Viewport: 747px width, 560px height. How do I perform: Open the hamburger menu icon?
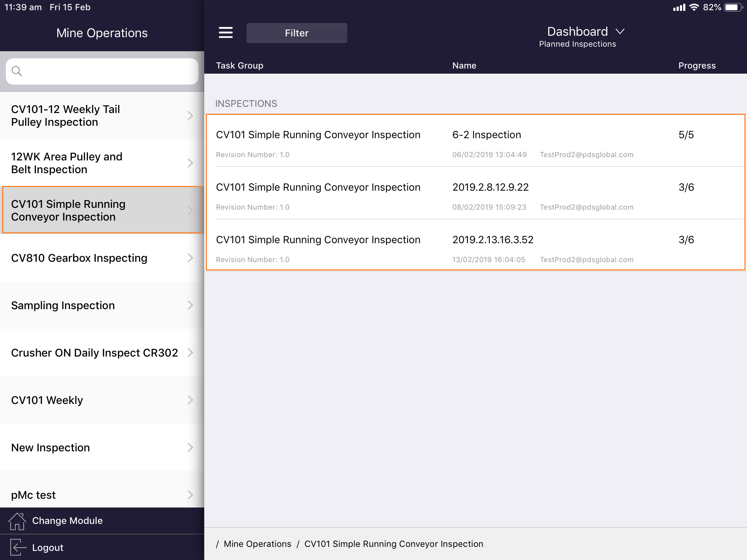point(225,32)
